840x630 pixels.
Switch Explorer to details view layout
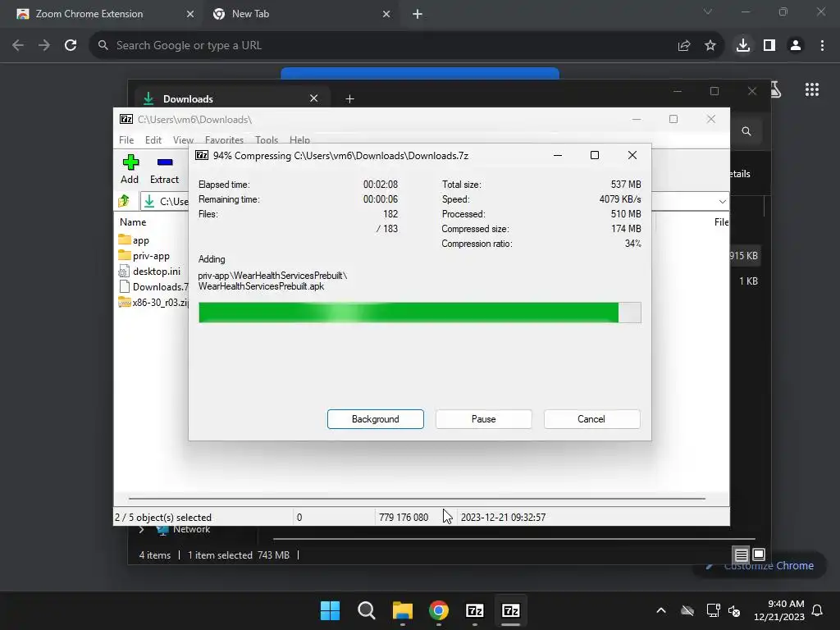point(742,555)
